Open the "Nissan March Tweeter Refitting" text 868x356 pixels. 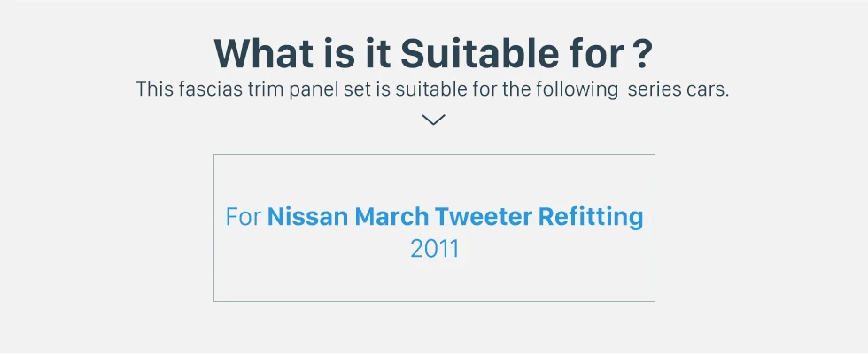[x=455, y=216]
